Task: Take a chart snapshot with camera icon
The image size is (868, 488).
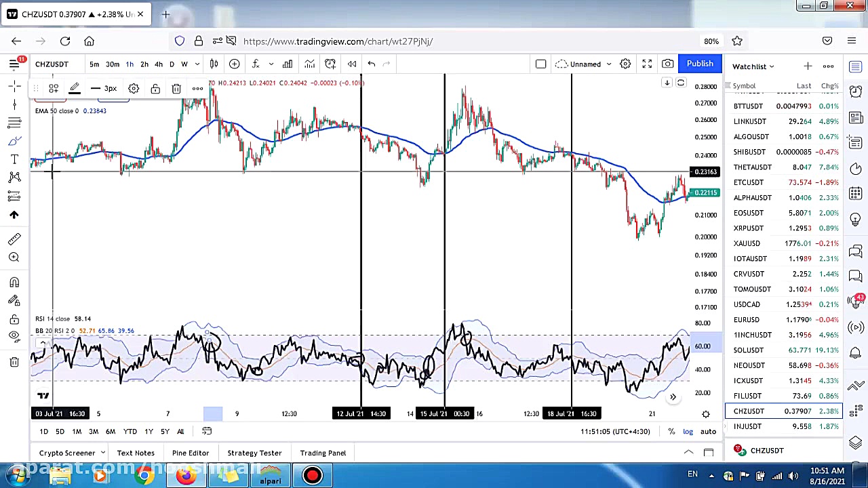Action: tap(668, 64)
